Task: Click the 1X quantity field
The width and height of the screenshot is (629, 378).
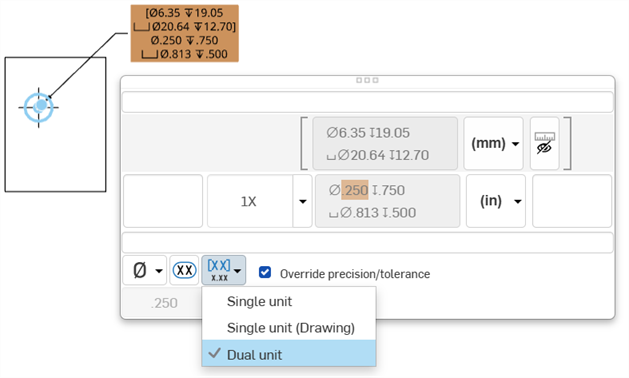Action: coord(250,201)
